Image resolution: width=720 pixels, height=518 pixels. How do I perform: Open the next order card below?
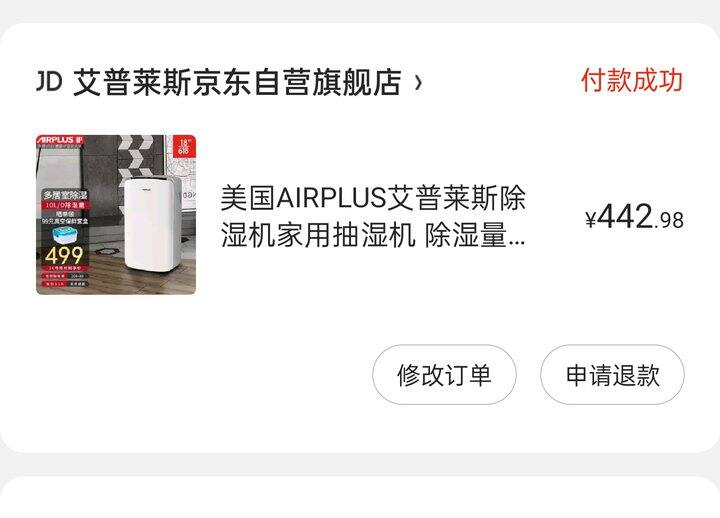[x=360, y=497]
